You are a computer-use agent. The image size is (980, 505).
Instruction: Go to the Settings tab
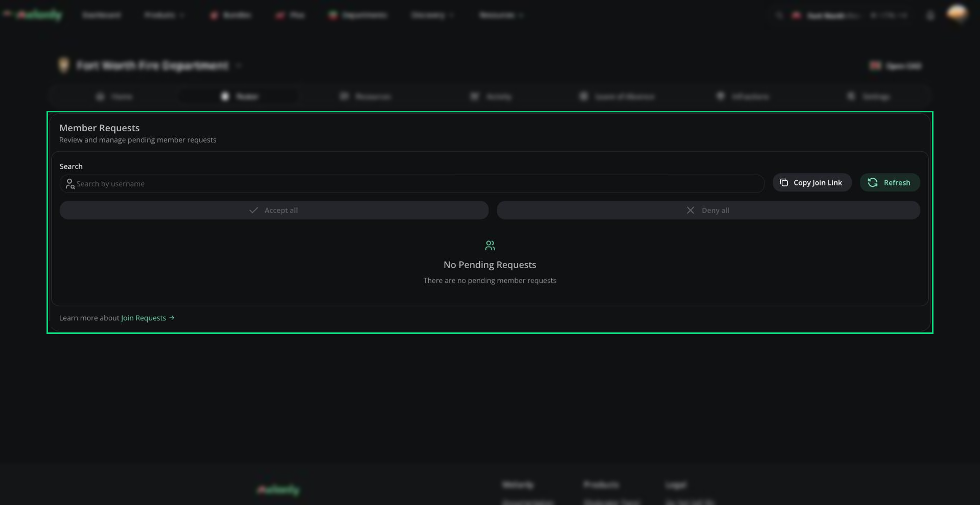pyautogui.click(x=869, y=97)
